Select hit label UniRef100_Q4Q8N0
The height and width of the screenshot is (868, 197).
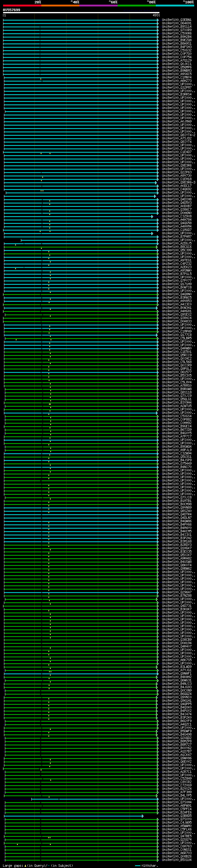[176, 294]
